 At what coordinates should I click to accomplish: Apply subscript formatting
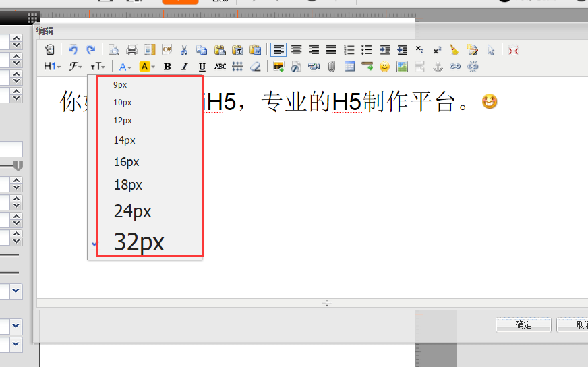(419, 49)
